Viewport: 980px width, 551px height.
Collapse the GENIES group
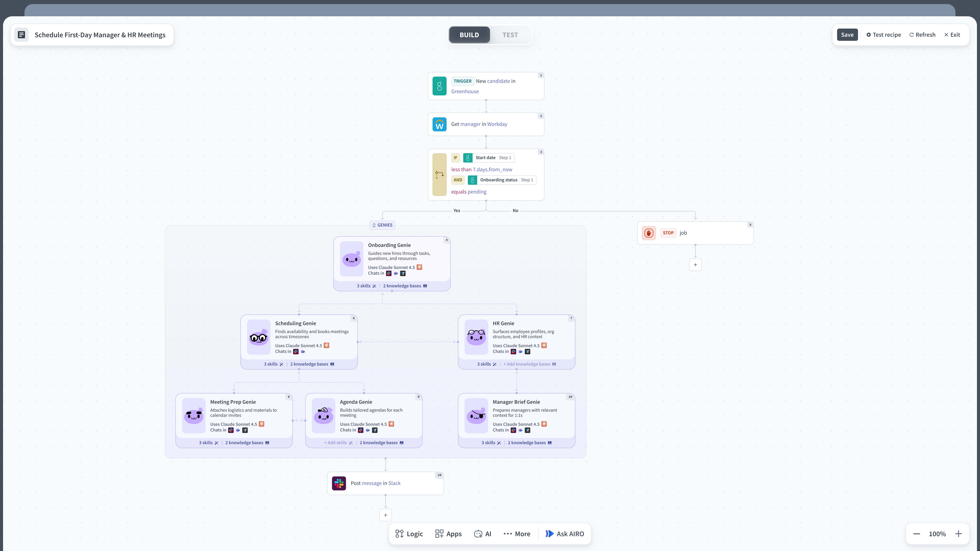click(x=382, y=225)
